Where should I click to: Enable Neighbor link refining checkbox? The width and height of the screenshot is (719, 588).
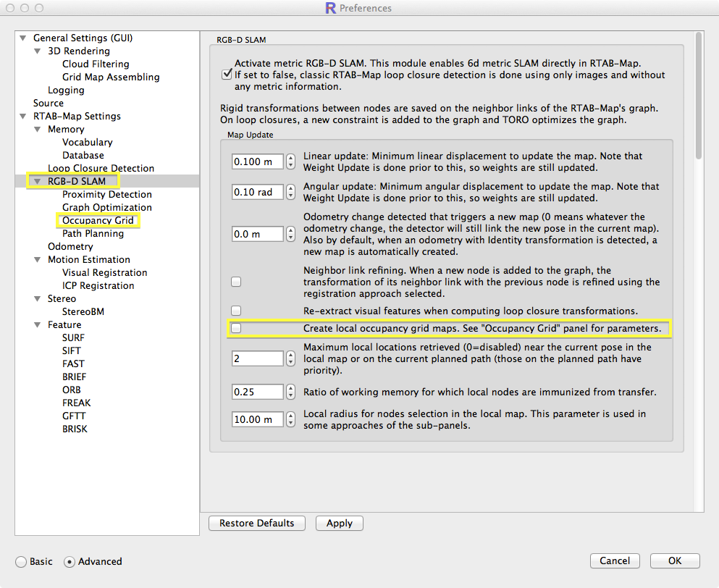[236, 282]
